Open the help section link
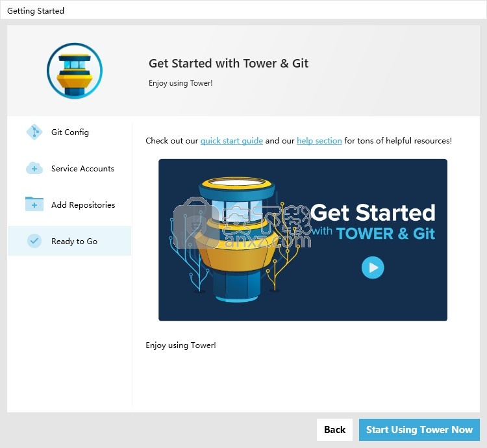The height and width of the screenshot is (448, 487). pos(319,141)
